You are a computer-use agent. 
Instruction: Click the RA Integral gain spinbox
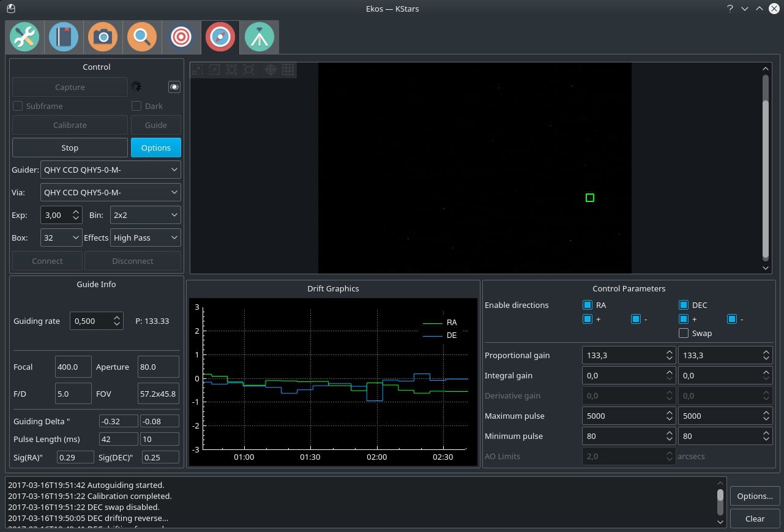click(629, 375)
